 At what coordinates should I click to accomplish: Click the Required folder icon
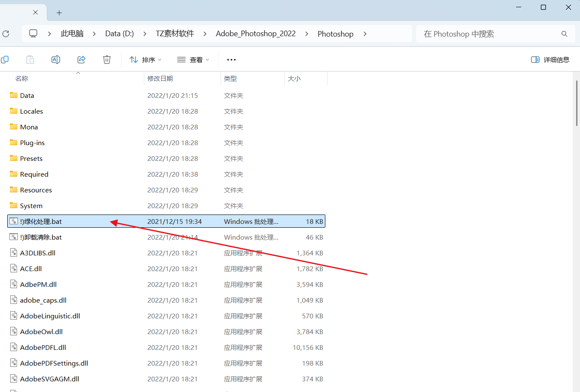pos(14,174)
